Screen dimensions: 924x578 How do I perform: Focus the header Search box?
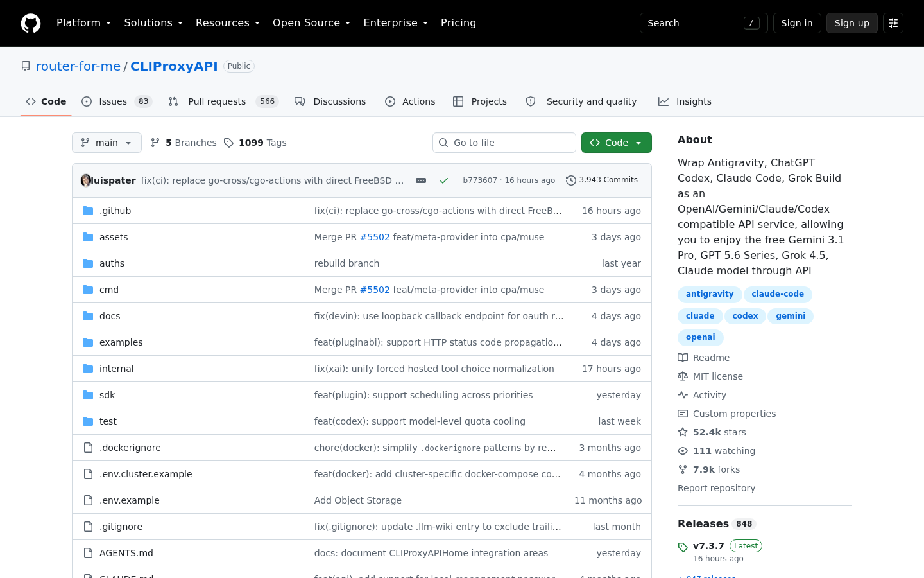coord(704,23)
